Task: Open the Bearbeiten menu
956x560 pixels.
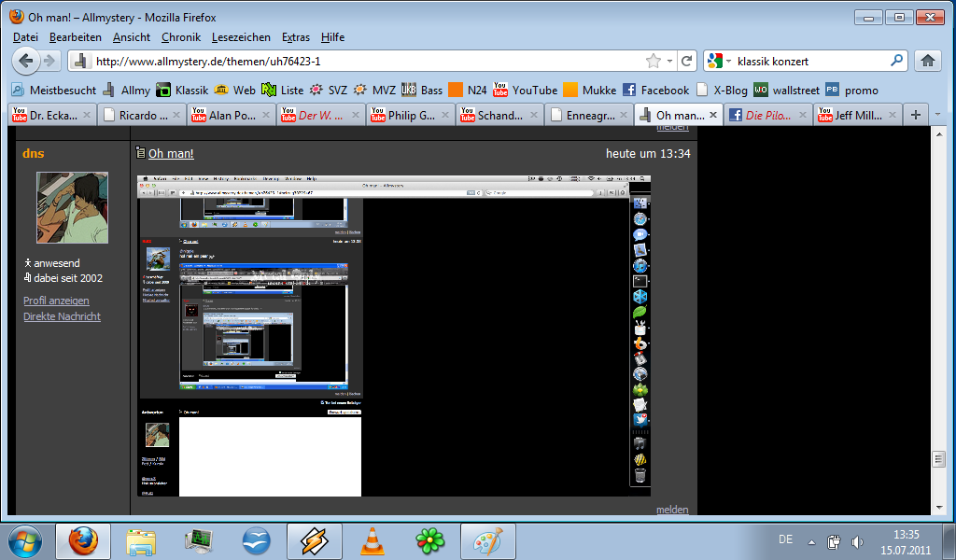Action: [76, 37]
